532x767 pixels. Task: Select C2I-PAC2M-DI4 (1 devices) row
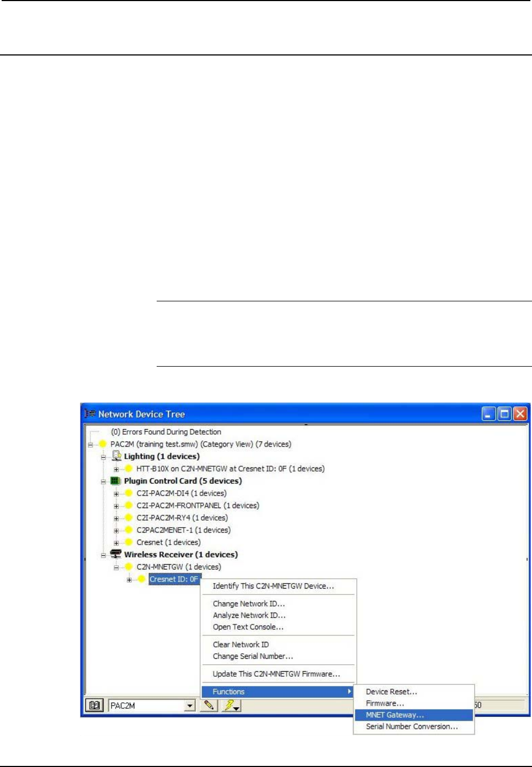click(x=182, y=493)
